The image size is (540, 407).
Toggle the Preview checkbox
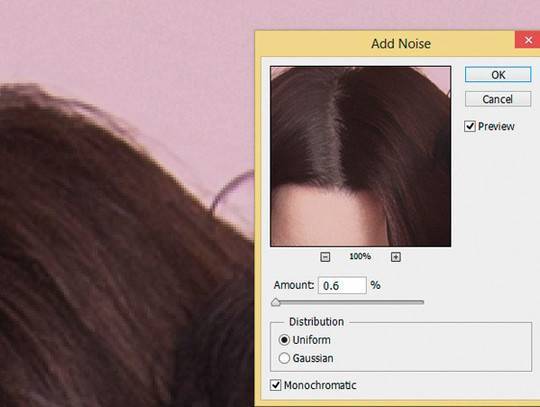point(470,126)
